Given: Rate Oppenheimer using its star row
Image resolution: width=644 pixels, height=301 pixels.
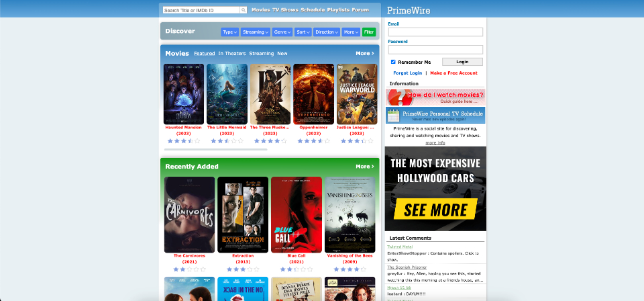Looking at the screenshot, I should 314,141.
